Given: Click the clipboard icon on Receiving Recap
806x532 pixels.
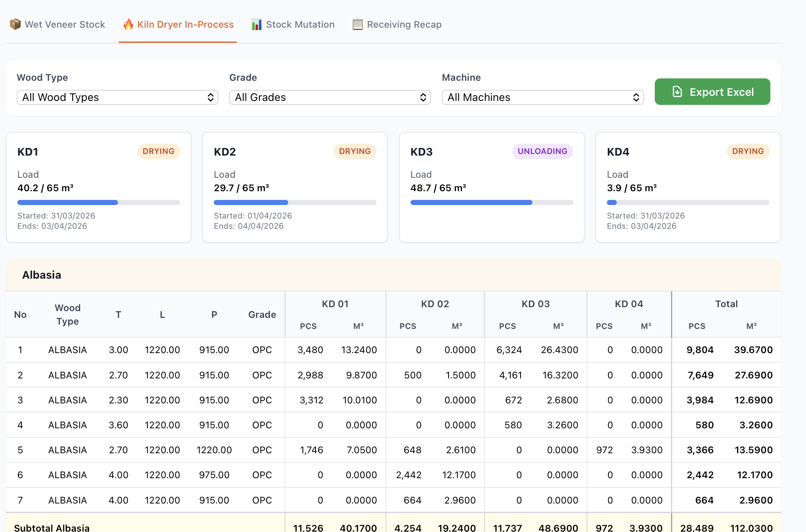Looking at the screenshot, I should (357, 25).
